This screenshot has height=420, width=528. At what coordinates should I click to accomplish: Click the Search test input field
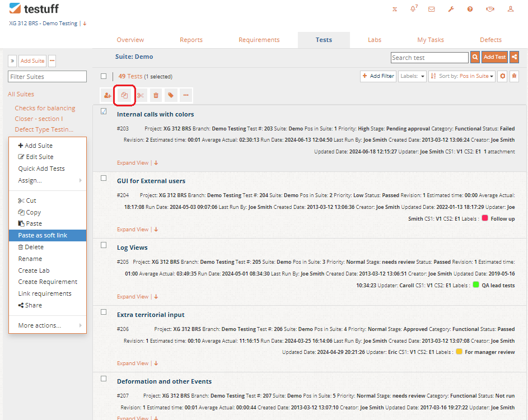coord(429,58)
